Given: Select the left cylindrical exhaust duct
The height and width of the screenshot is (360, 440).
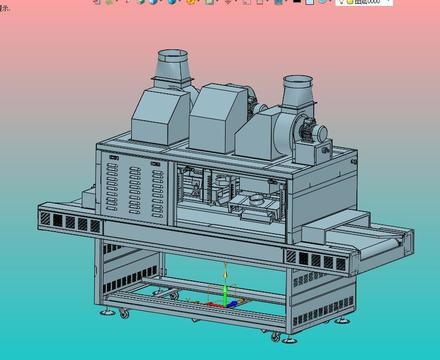Looking at the screenshot, I should (172, 66).
